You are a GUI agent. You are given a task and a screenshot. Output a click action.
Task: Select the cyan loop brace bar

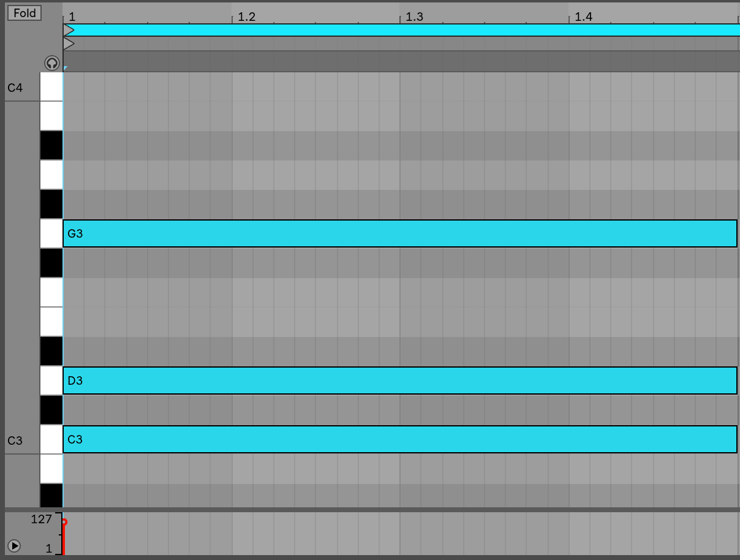404,30
